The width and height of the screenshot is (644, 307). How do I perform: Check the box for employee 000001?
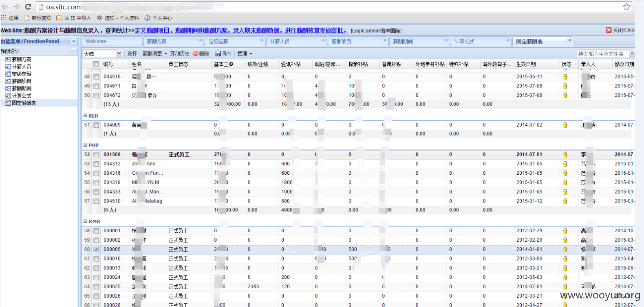tap(96, 231)
